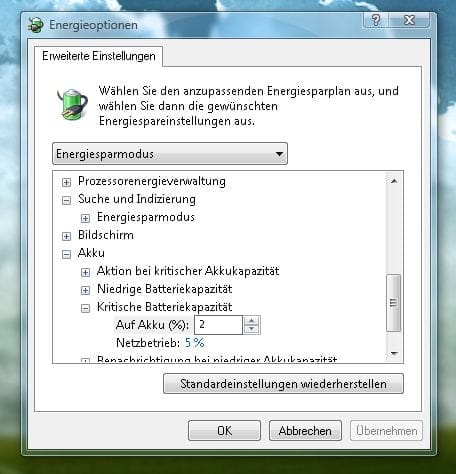Collapse Kritische Batteriekapazität node

coord(85,308)
